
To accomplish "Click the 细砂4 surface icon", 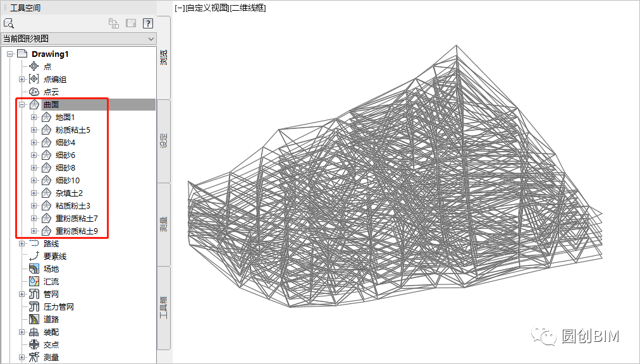I will (46, 142).
